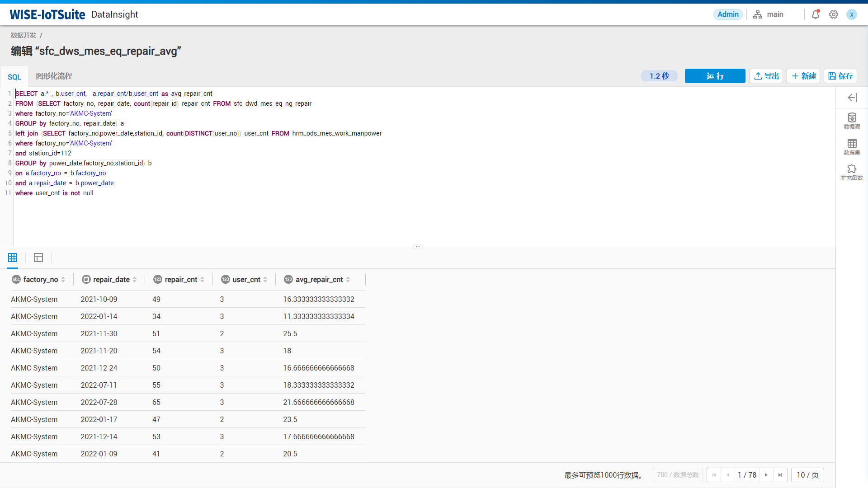This screenshot has height=488, width=868.
Task: Open the notifications bell icon
Action: (x=815, y=14)
